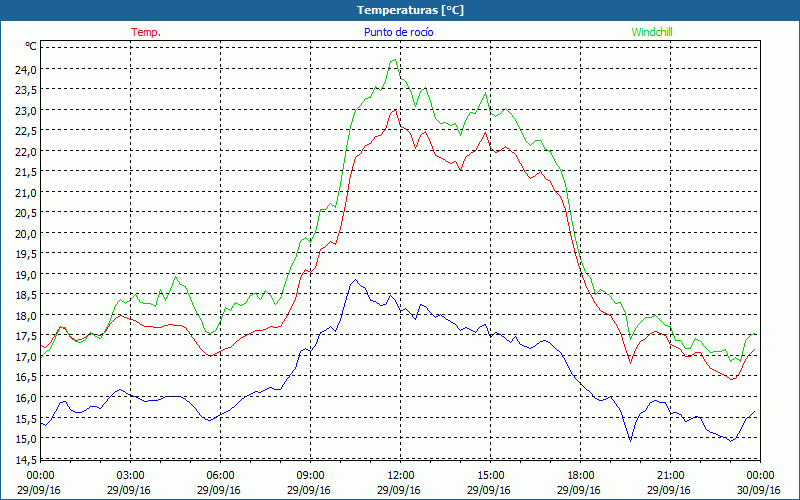Click the 12:00 time axis label
This screenshot has height=500, width=800.
401,476
